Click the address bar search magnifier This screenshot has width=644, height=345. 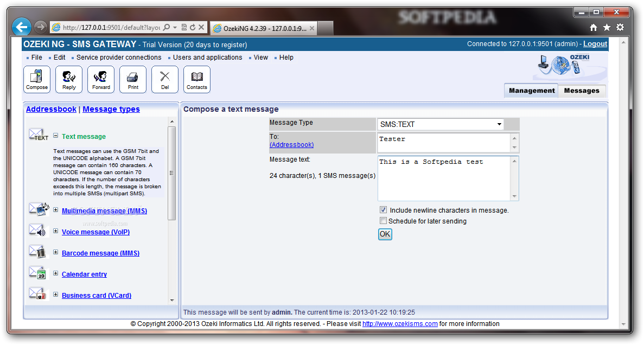tap(167, 27)
